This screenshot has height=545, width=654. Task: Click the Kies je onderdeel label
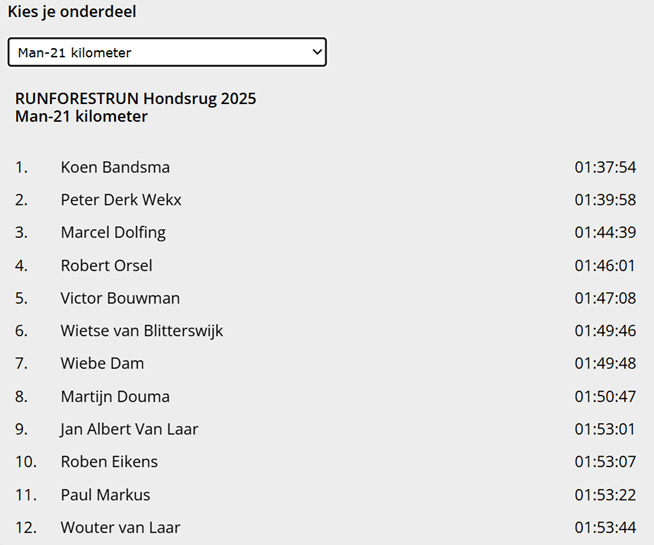click(x=72, y=12)
